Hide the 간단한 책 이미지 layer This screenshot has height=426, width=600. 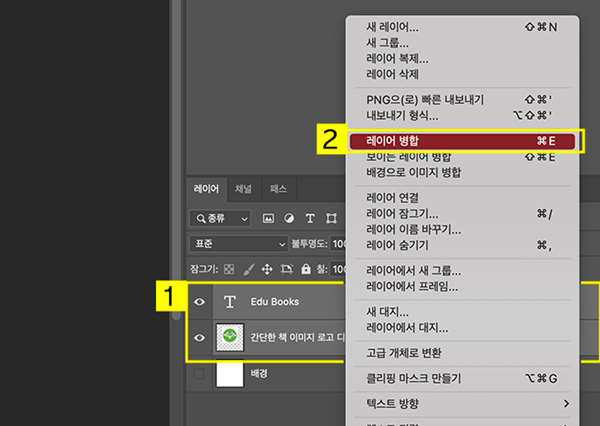tap(199, 338)
